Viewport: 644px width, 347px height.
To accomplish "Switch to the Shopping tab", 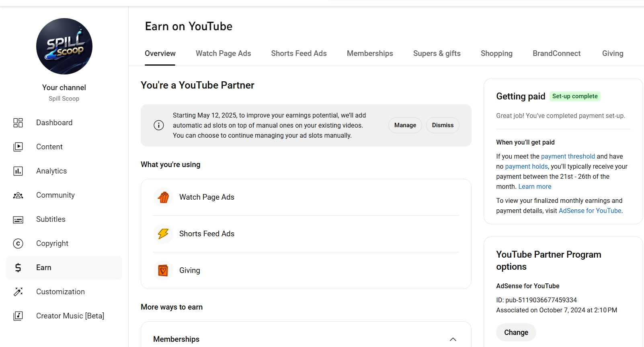I will click(x=496, y=54).
